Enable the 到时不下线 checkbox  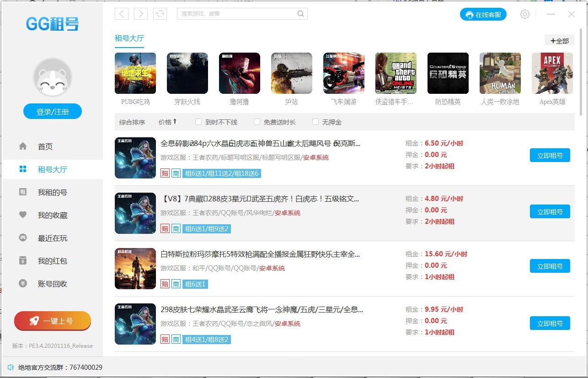(x=198, y=122)
